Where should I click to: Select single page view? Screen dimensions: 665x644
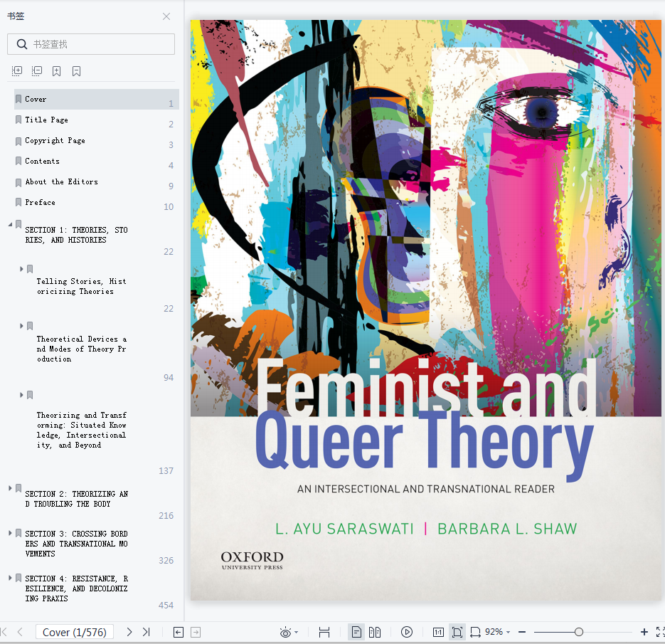pyautogui.click(x=356, y=633)
